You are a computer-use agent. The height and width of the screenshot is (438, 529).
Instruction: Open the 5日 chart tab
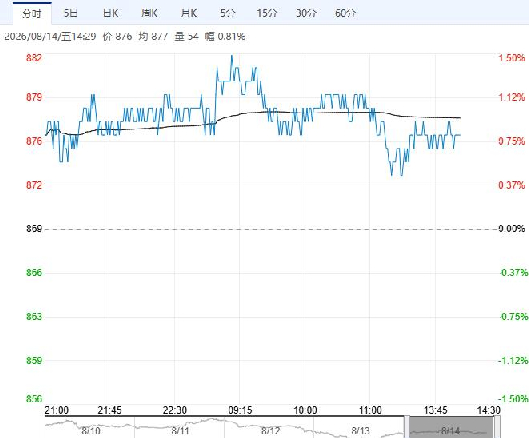click(x=71, y=13)
